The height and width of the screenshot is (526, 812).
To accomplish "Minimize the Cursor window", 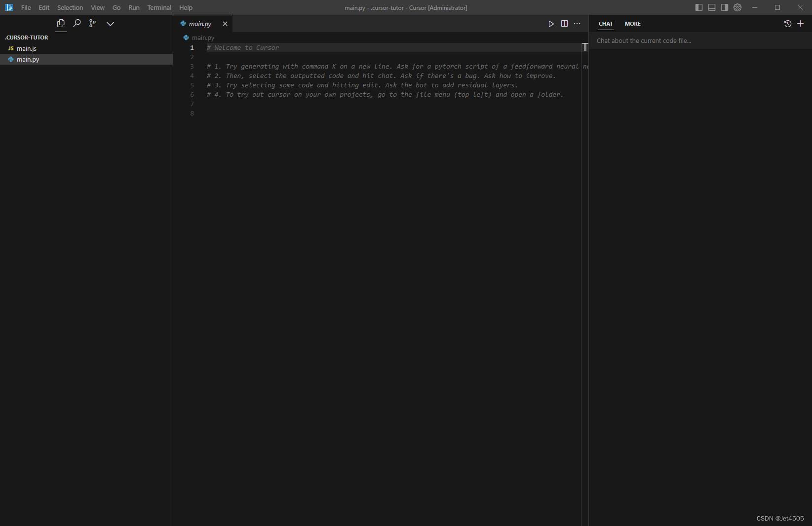I will tap(754, 7).
